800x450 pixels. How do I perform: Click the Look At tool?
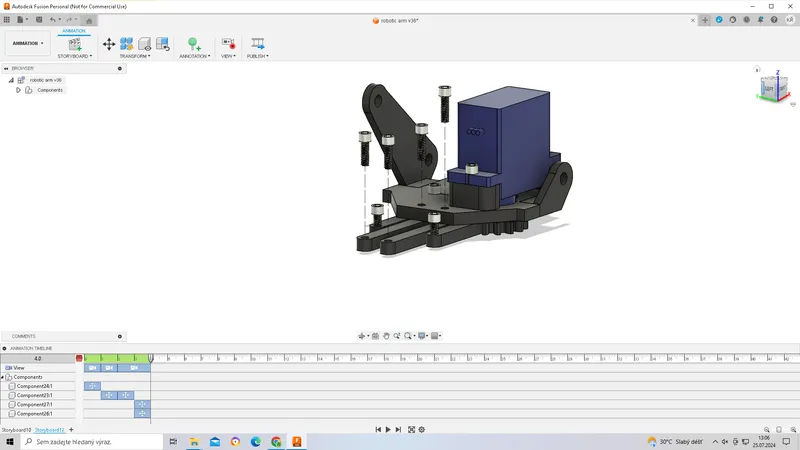tap(375, 336)
